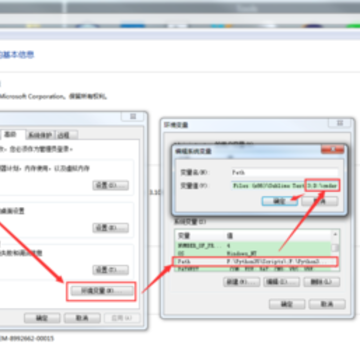This screenshot has width=360, height=360.
Task: Cancel the System Properties dialog
Action: click(82, 318)
